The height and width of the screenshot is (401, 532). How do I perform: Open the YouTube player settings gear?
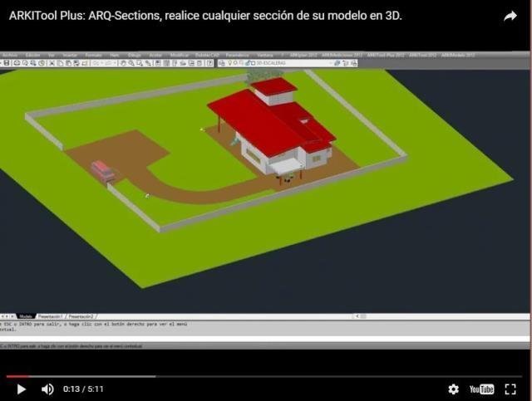pyautogui.click(x=453, y=389)
